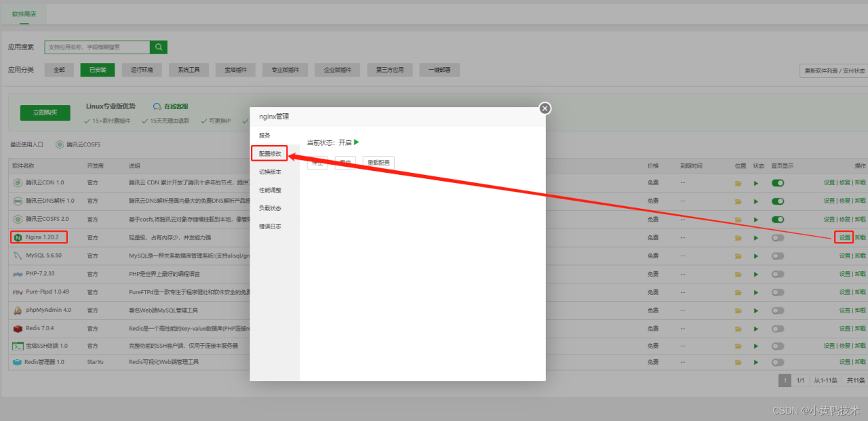Select the 已安装 category filter
The width and height of the screenshot is (868, 421).
tap(97, 70)
